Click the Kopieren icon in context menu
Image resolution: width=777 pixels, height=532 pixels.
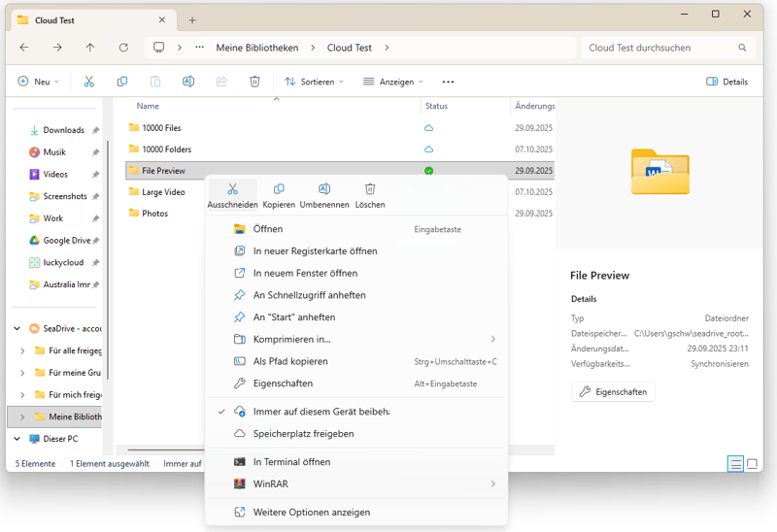[x=279, y=189]
